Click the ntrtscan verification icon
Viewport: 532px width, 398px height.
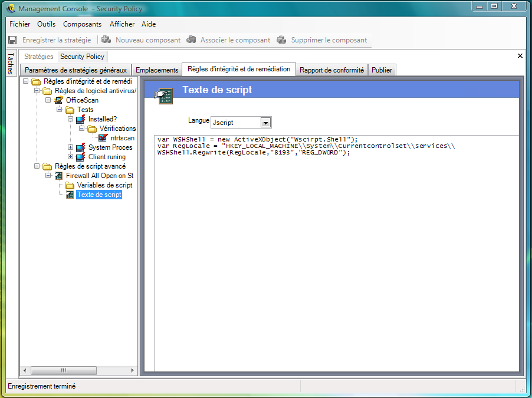(x=103, y=138)
